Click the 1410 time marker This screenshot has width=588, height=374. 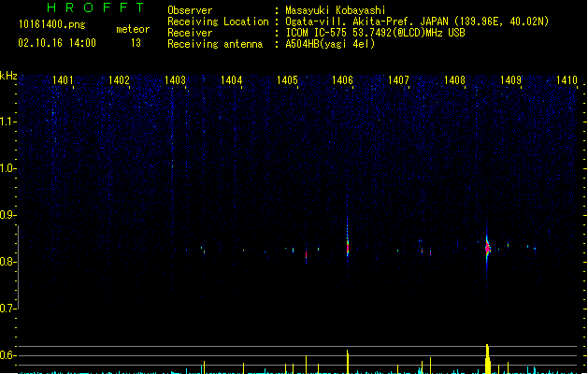click(x=566, y=80)
